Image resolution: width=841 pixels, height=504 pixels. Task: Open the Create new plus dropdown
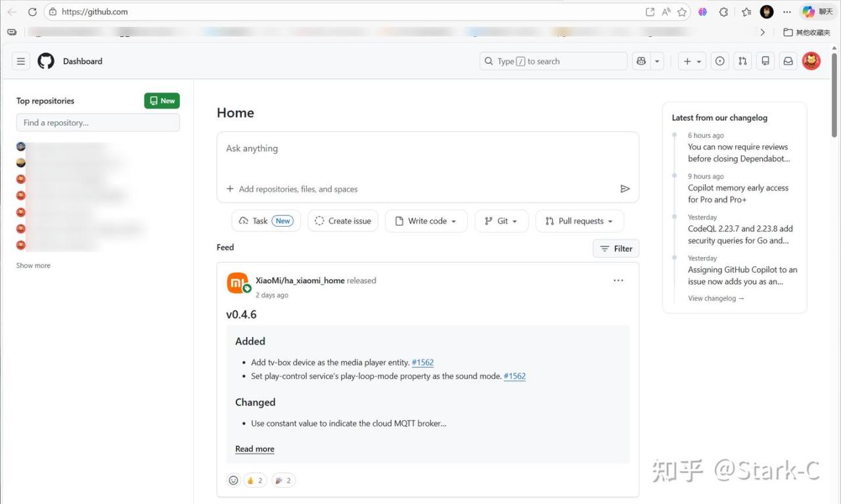[692, 61]
